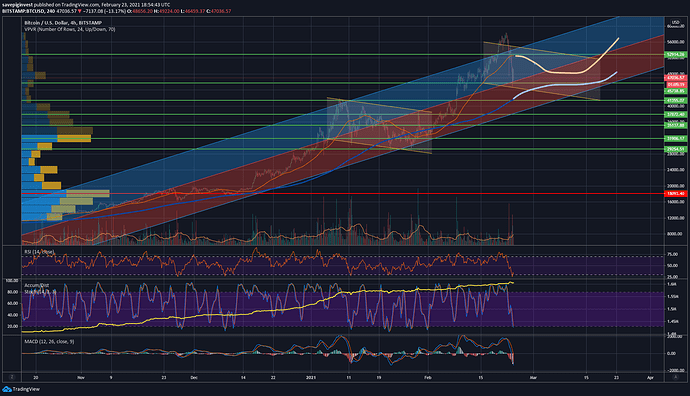Open the timezone button at chart bottom-left corner

pyautogui.click(x=12, y=377)
